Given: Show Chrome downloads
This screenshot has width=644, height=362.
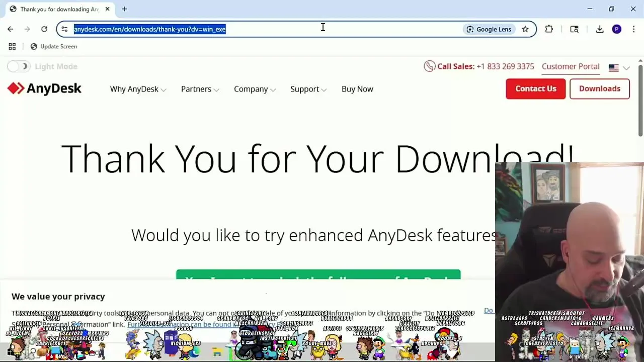Looking at the screenshot, I should [x=600, y=29].
